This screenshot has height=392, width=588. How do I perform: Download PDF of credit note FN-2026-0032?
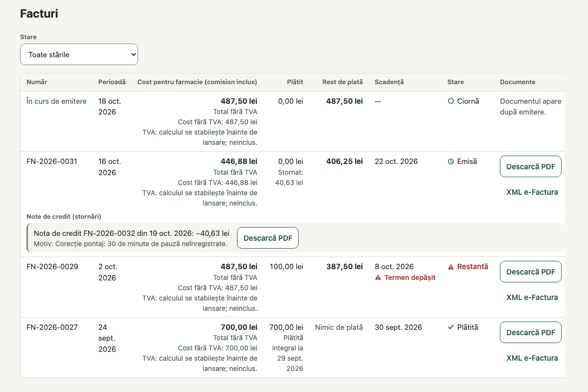coord(268,238)
